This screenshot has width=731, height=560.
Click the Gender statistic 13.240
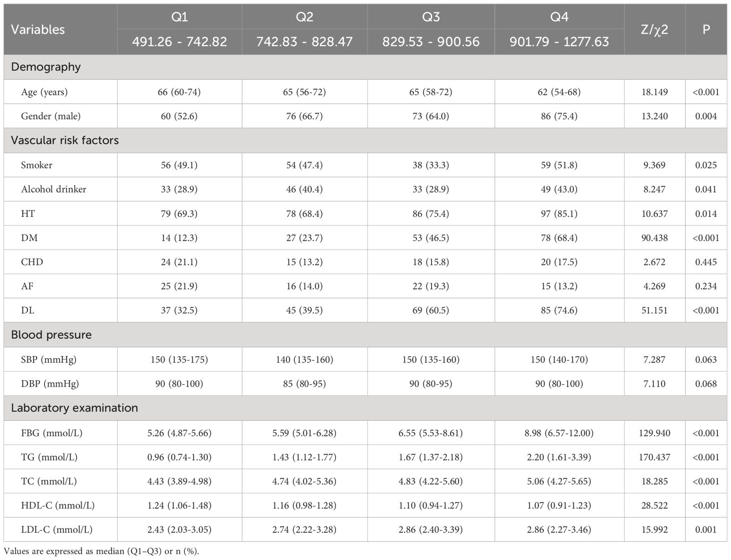click(x=654, y=116)
